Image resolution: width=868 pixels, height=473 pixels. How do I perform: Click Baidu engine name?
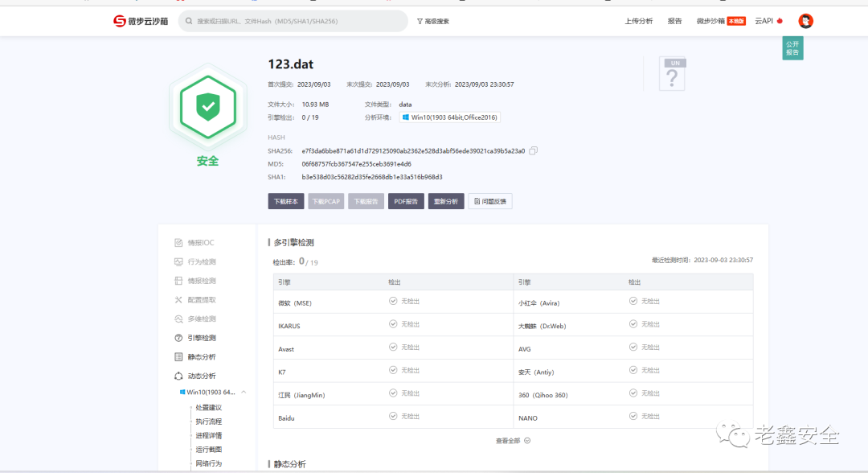(286, 418)
